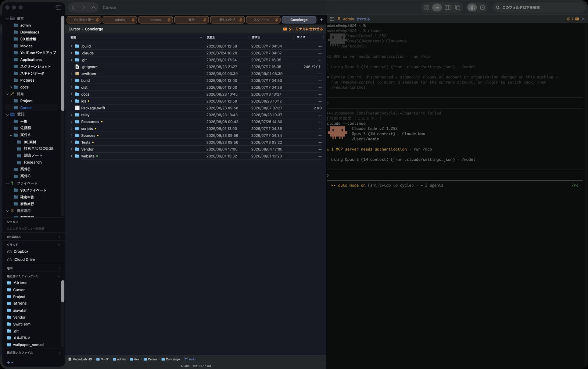Click the open-externally arrow icon in toolbar
The image size is (588, 369).
point(483,7)
